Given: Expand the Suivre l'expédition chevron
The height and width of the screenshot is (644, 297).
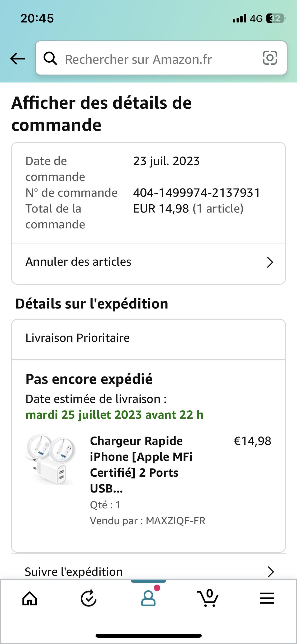Looking at the screenshot, I should click(271, 572).
